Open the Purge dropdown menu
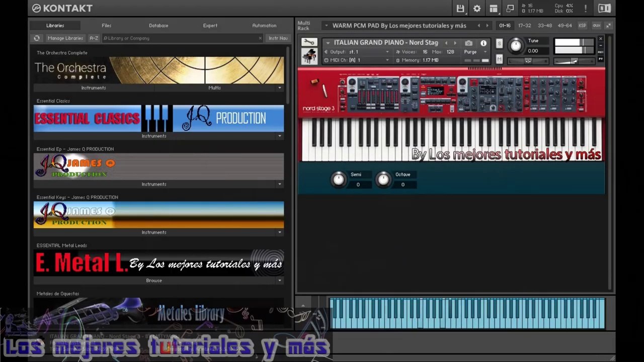 (x=475, y=52)
